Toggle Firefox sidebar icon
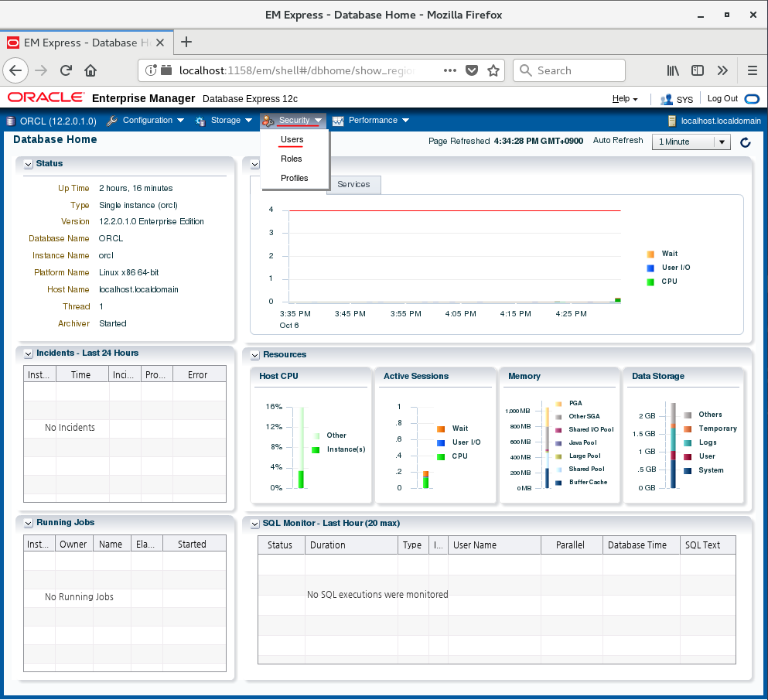 698,70
